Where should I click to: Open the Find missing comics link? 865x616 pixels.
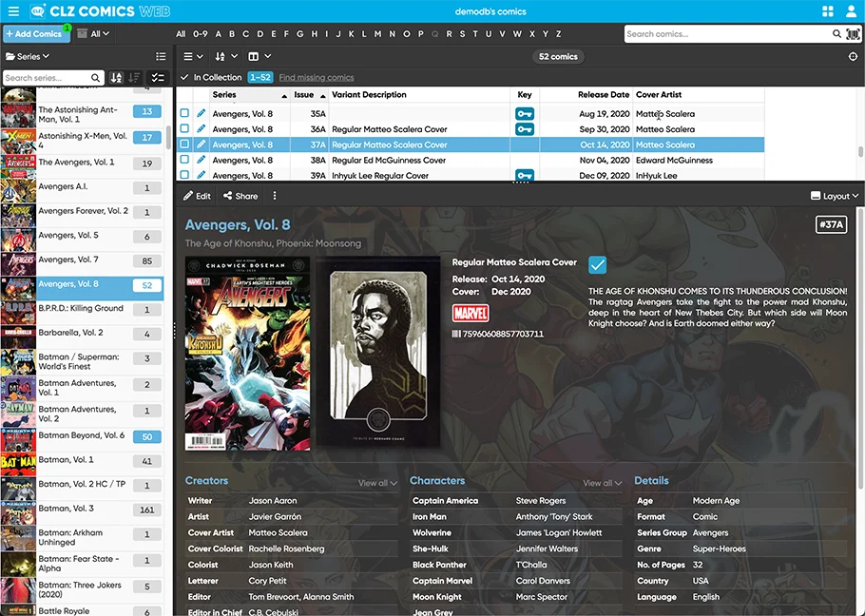(x=317, y=77)
